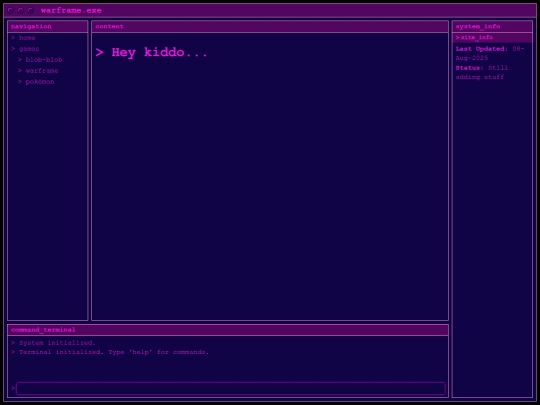540x405 pixels.
Task: Open the home navigation link
Action: tap(27, 38)
